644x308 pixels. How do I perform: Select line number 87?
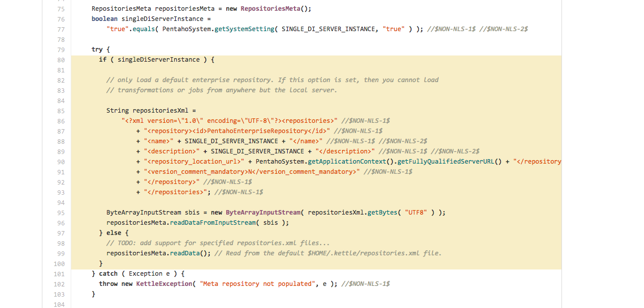pyautogui.click(x=61, y=131)
